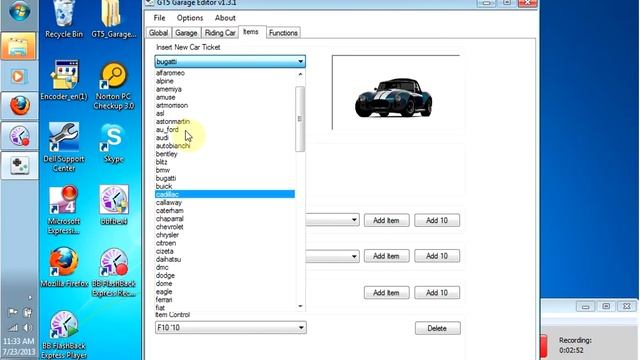Screen dimensions: 640x360
Task: Click the Delete button
Action: [x=438, y=328]
